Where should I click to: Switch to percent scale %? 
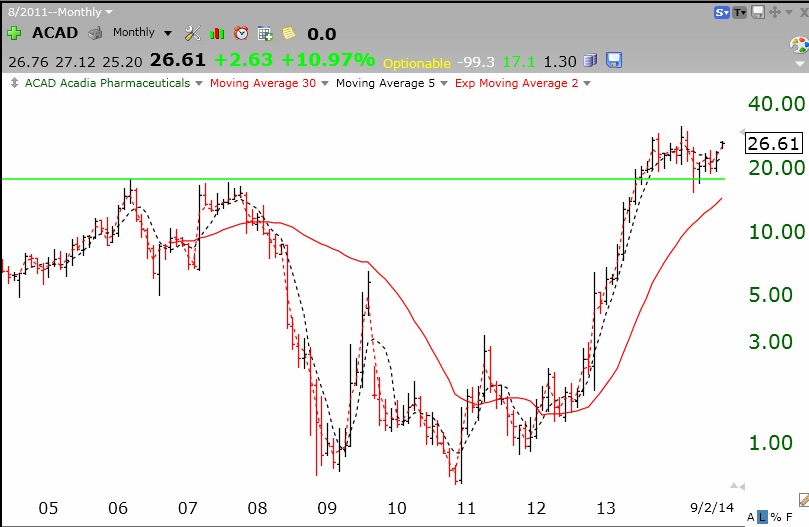point(775,517)
